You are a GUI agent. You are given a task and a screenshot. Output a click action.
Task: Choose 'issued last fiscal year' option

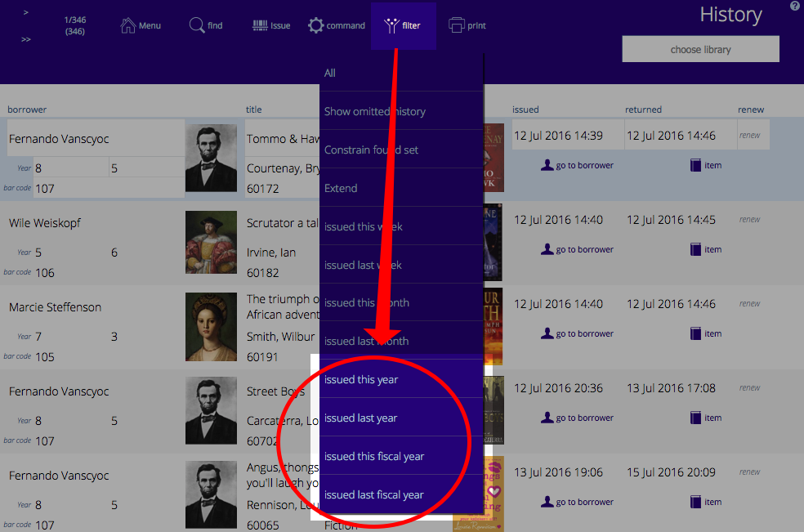point(373,494)
